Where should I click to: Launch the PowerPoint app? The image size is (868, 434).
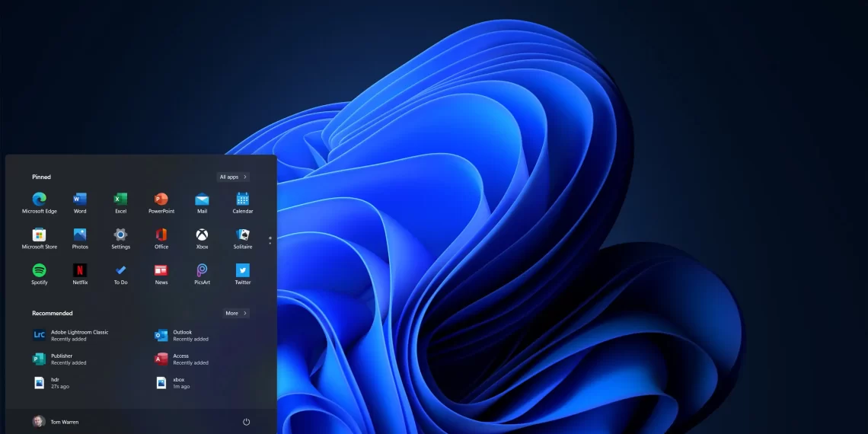click(161, 199)
